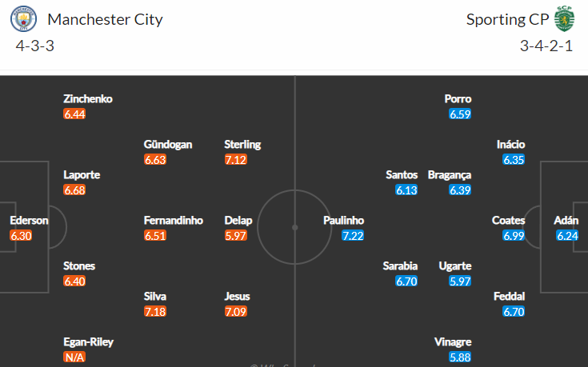This screenshot has width=588, height=367.
Task: Open the Sporting CP team name link
Action: 507,19
